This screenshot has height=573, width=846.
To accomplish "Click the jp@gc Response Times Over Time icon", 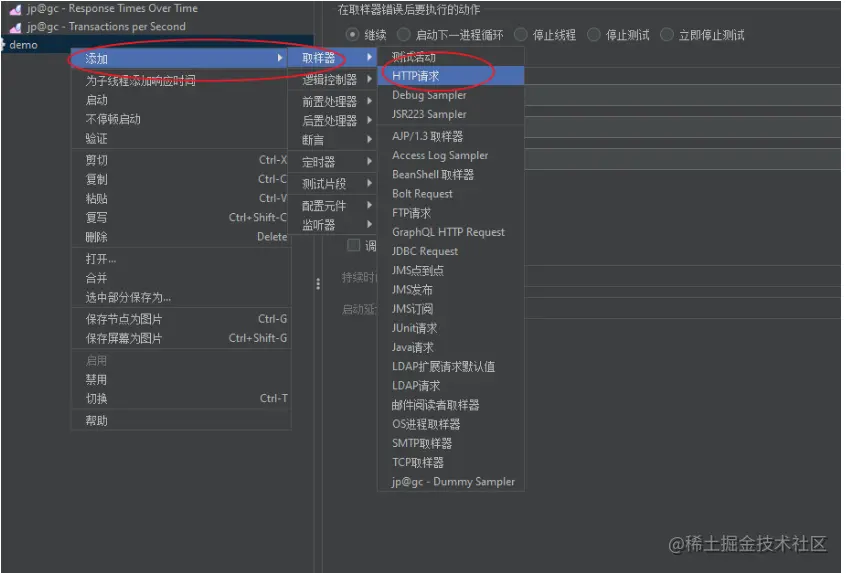I will (16, 9).
